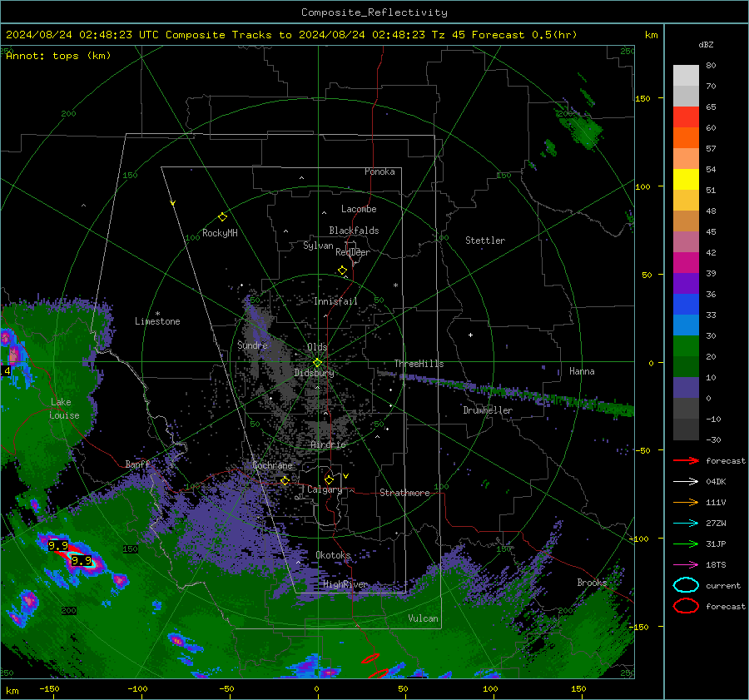
Task: Select the yellow diamond marker below RedDeer
Action: click(342, 271)
